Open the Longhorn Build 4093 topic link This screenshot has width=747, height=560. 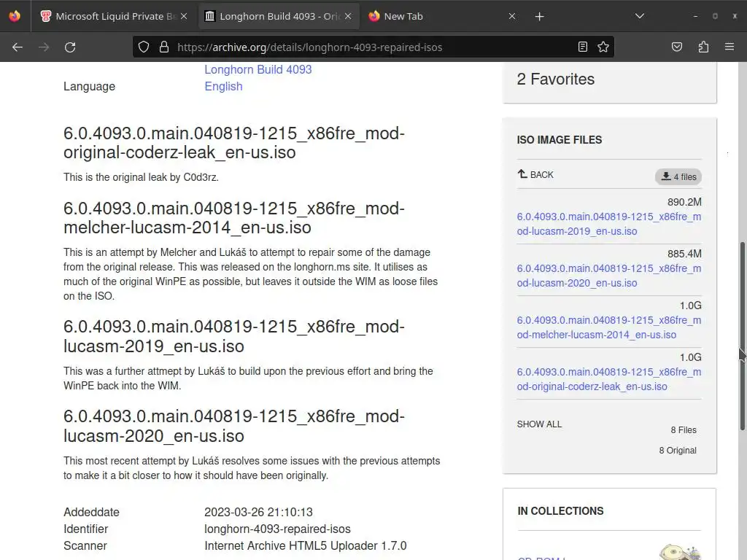pyautogui.click(x=258, y=69)
